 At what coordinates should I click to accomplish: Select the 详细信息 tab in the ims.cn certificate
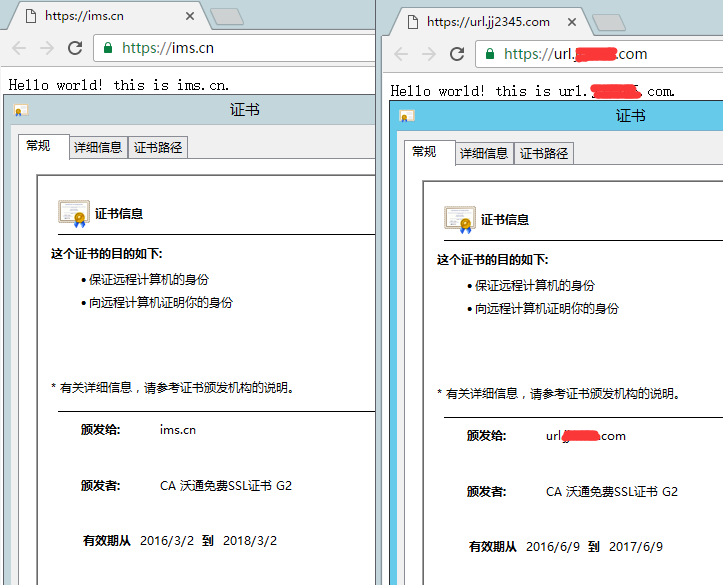click(97, 147)
